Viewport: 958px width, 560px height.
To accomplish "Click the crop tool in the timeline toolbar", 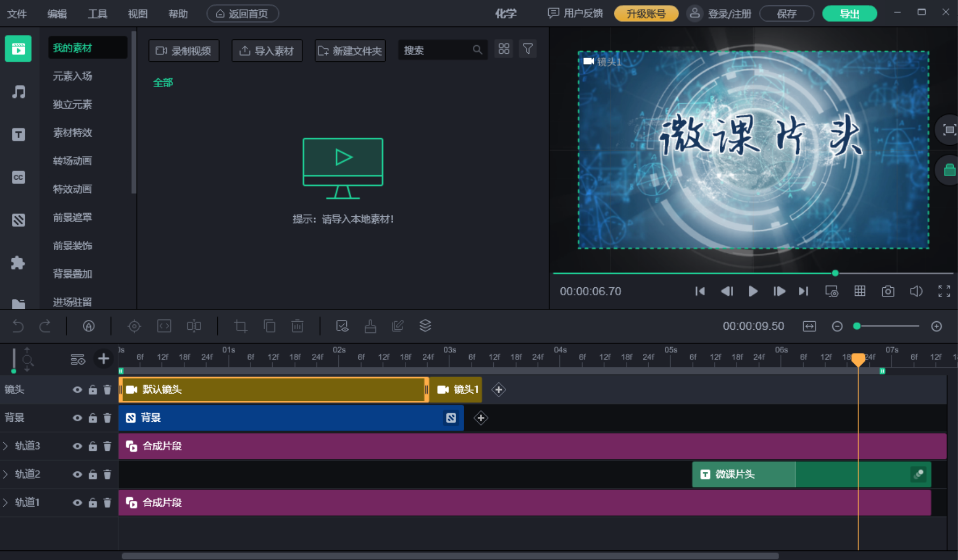I will pos(240,326).
